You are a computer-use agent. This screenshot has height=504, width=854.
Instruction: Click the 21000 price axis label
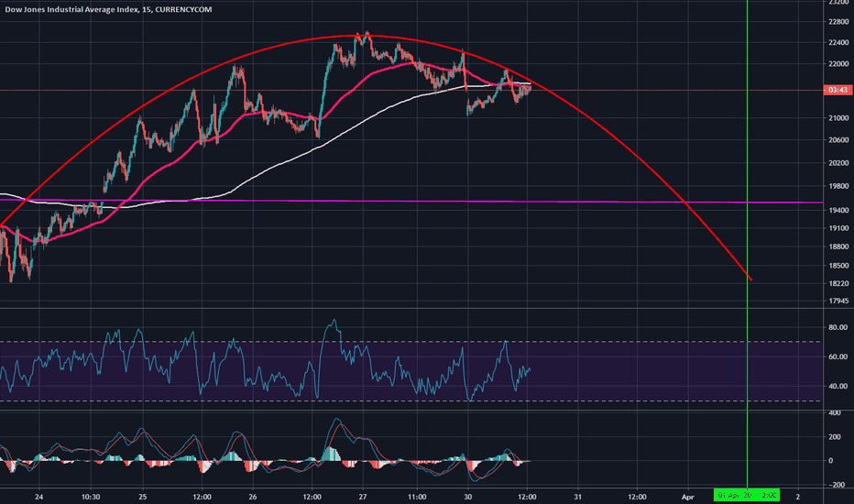[838, 118]
